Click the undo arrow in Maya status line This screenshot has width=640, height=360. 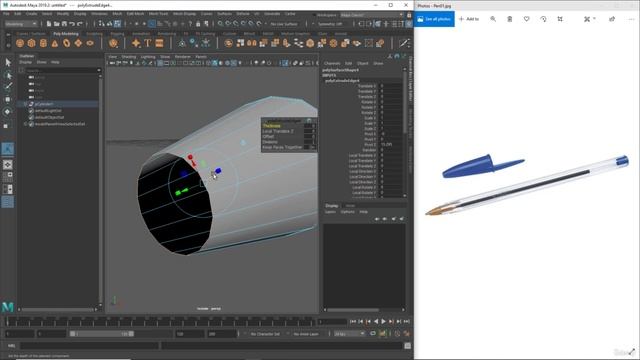coord(72,24)
